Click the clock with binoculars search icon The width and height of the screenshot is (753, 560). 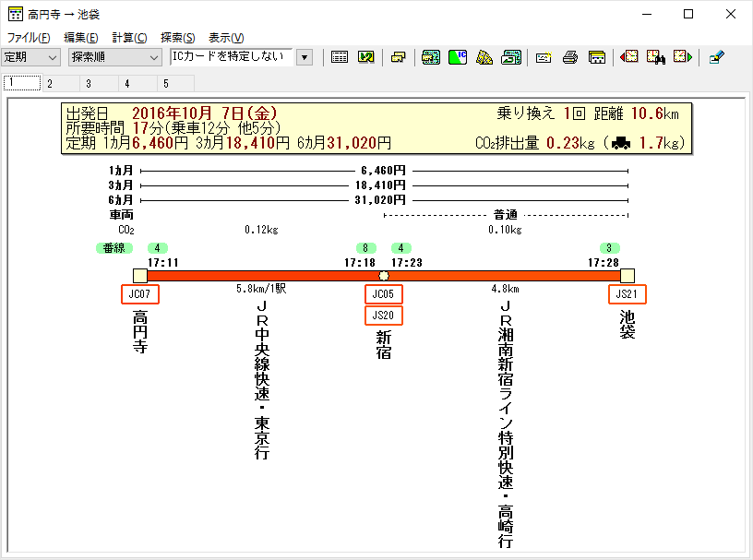coord(656,57)
